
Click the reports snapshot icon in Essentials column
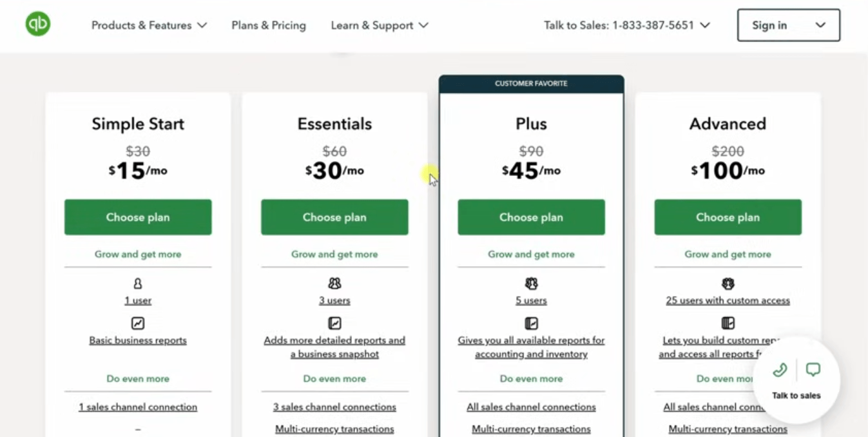[334, 323]
